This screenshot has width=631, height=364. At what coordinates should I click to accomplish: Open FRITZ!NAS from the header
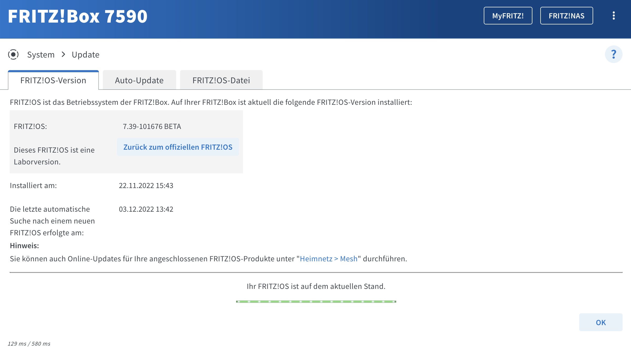[x=566, y=16]
